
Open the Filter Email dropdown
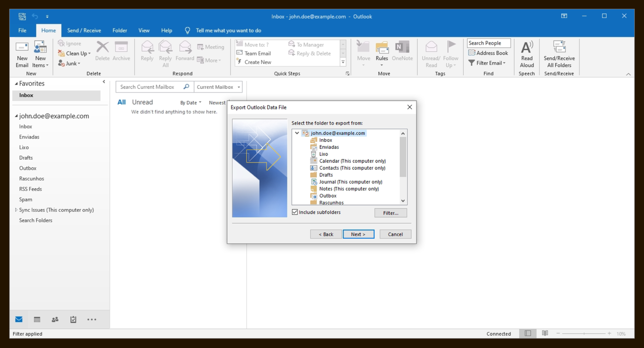(487, 63)
